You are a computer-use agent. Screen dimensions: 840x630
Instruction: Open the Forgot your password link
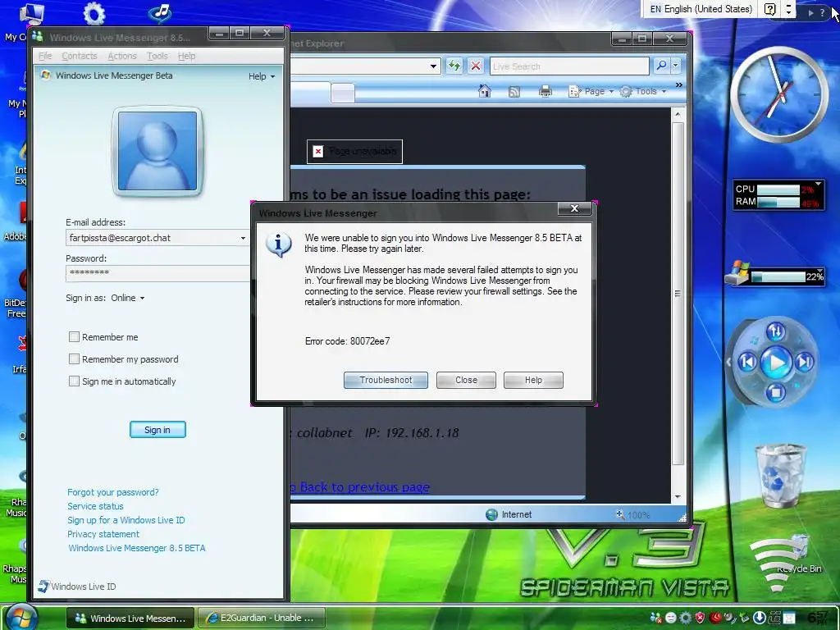coord(113,492)
